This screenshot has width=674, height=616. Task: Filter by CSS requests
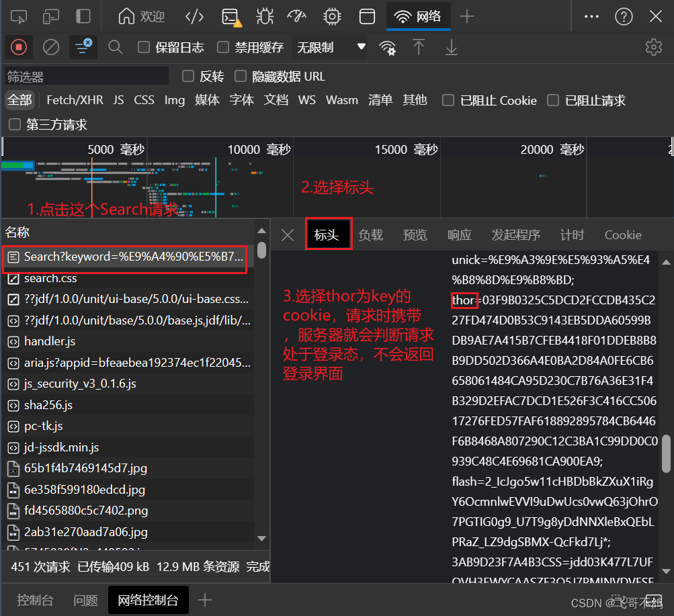(x=144, y=100)
